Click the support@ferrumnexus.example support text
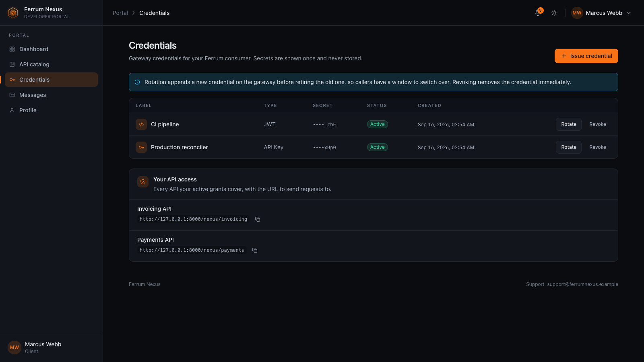Image resolution: width=644 pixels, height=362 pixels. coord(582,284)
